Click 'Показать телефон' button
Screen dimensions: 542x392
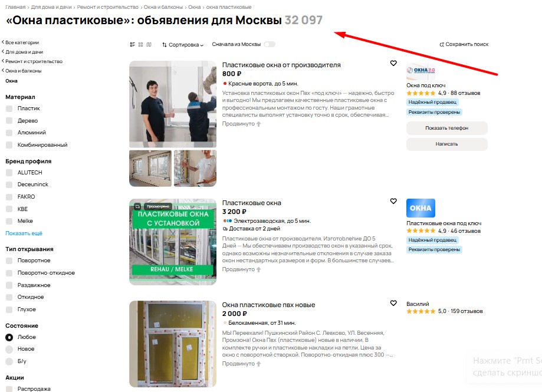point(446,128)
